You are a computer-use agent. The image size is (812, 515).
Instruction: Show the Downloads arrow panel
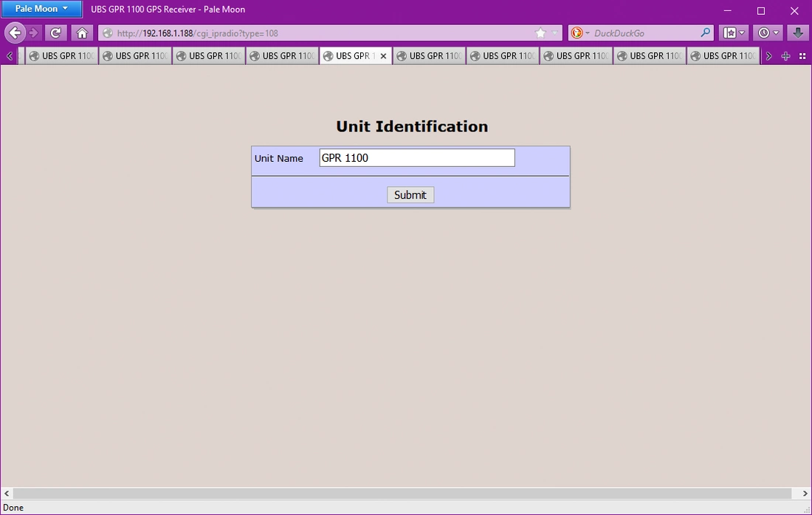[797, 33]
